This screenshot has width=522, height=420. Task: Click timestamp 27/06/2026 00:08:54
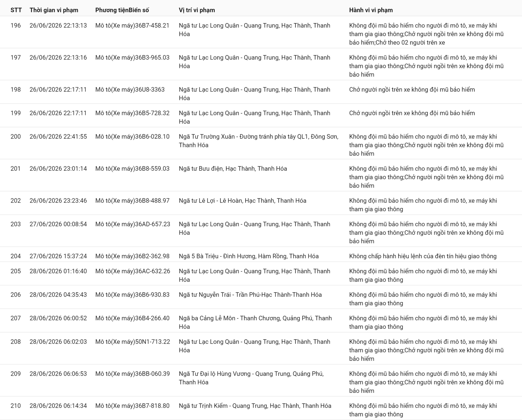tap(58, 224)
